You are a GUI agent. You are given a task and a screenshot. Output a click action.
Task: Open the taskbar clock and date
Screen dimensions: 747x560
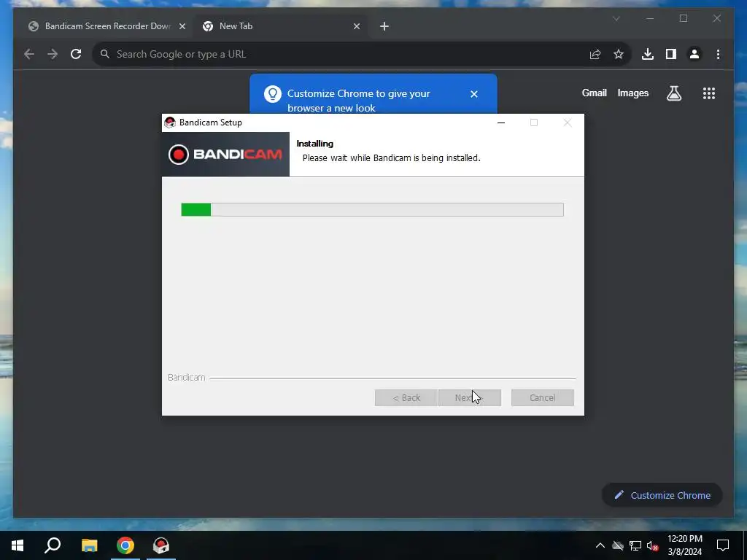[684, 545]
